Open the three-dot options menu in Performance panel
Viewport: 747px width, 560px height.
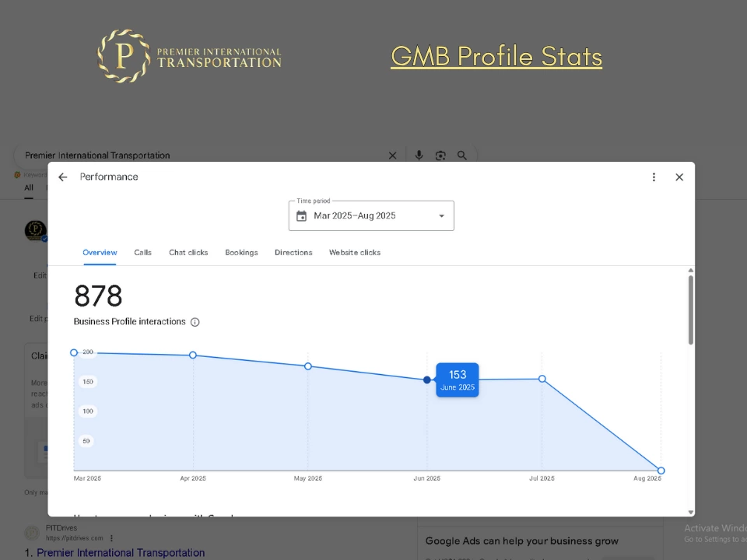point(654,177)
